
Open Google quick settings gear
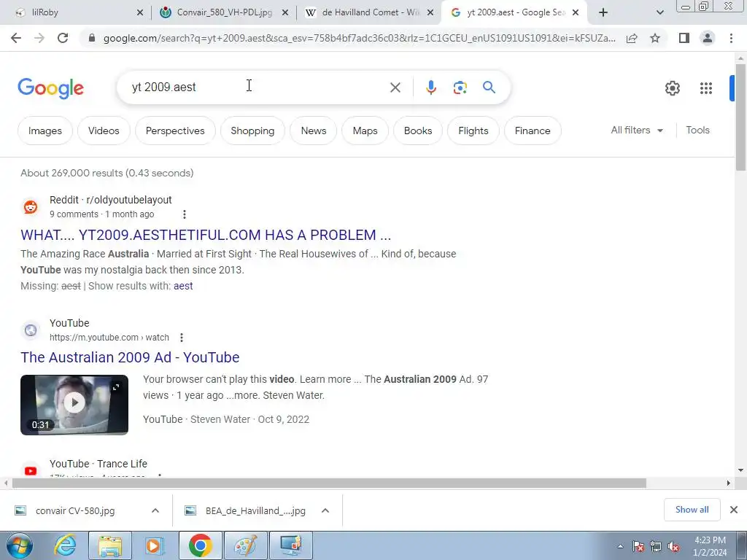(x=672, y=88)
